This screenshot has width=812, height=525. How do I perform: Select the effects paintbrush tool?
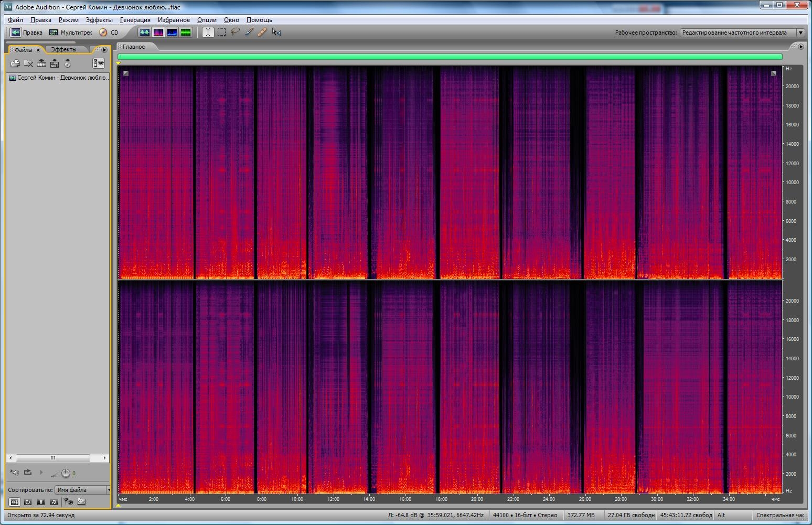point(249,33)
